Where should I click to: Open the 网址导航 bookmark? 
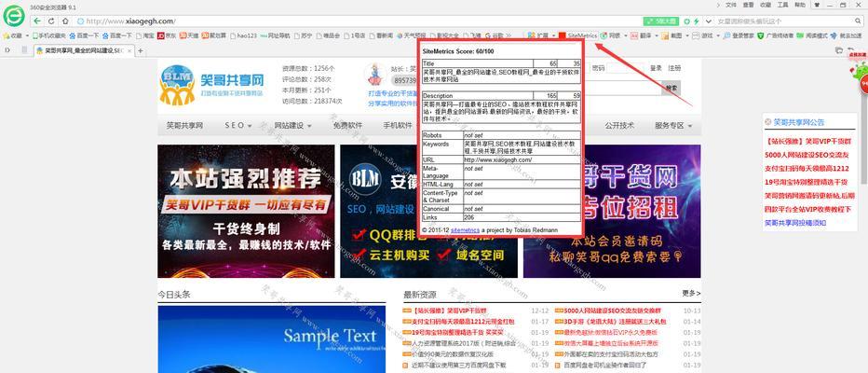coord(275,35)
